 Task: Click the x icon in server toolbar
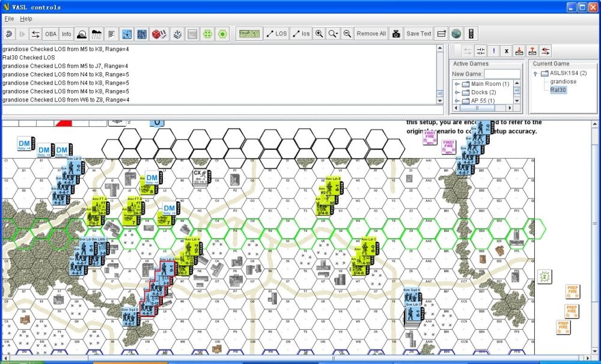[506, 51]
